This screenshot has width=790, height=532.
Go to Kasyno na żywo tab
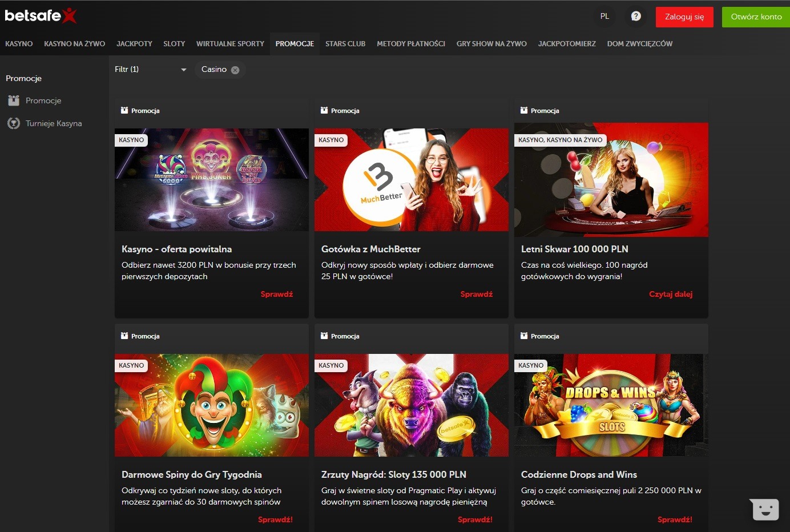pyautogui.click(x=74, y=44)
